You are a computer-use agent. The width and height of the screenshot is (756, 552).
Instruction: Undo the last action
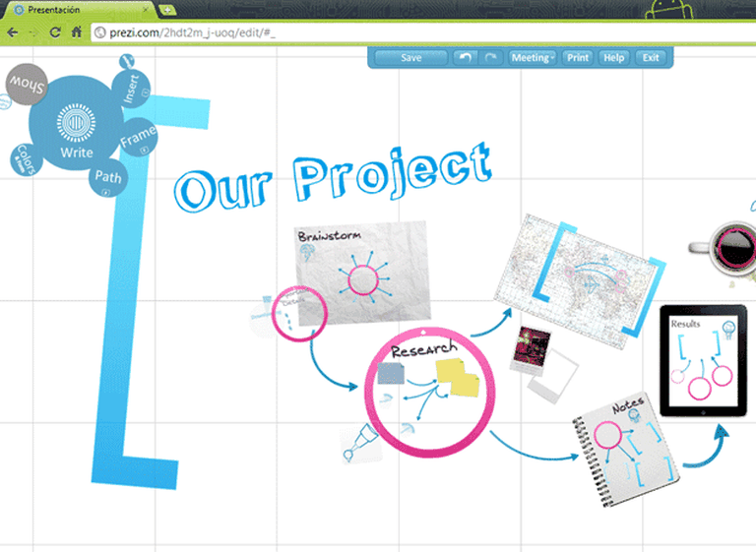click(x=465, y=58)
